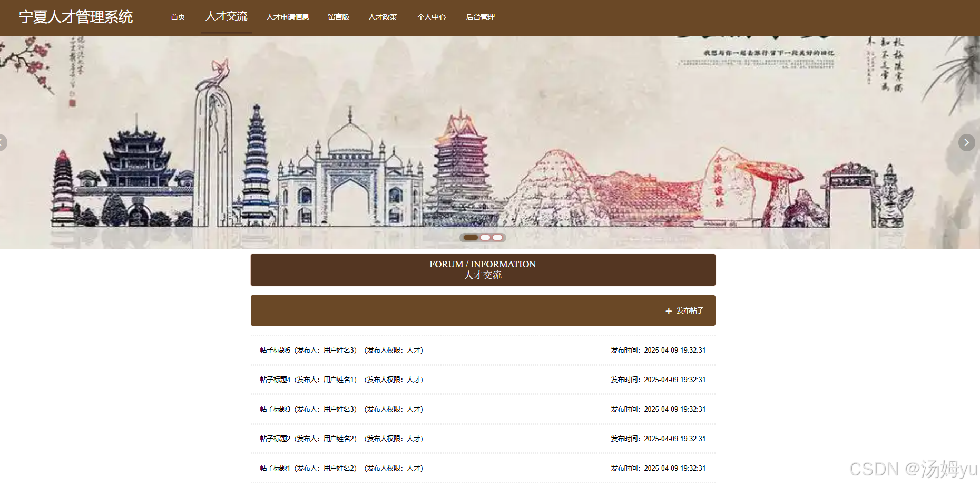Screen dimensions: 980x486
Task: Select the third carousel indicator dot
Action: (497, 238)
